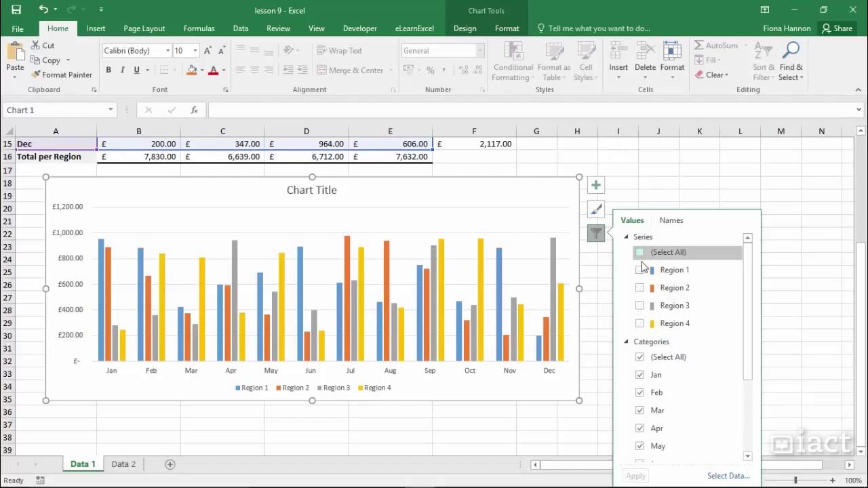Open the font name Calibri dropdown

[167, 51]
